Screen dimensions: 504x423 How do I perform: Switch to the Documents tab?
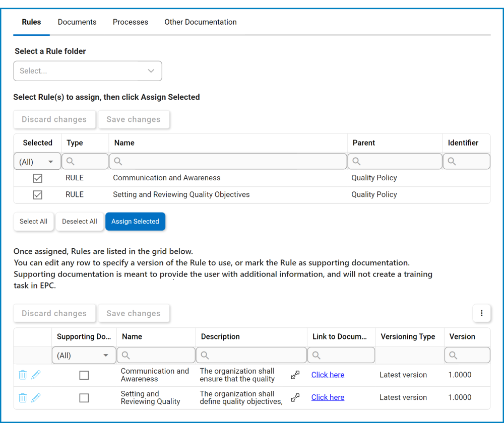77,22
